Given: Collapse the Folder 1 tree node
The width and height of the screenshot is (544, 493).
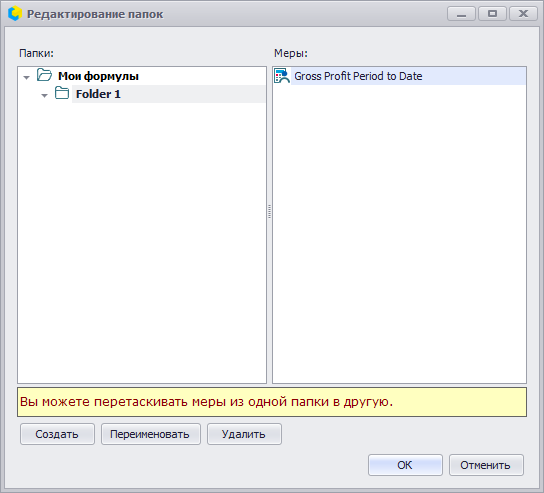Looking at the screenshot, I should [x=44, y=95].
